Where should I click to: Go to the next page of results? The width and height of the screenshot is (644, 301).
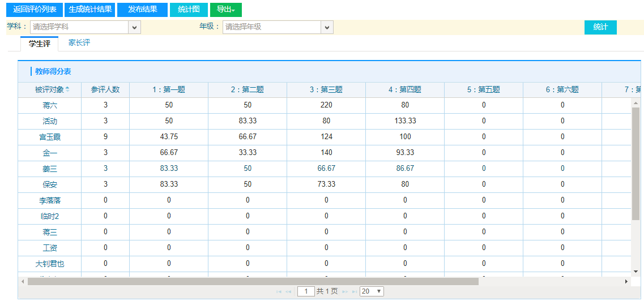point(345,291)
